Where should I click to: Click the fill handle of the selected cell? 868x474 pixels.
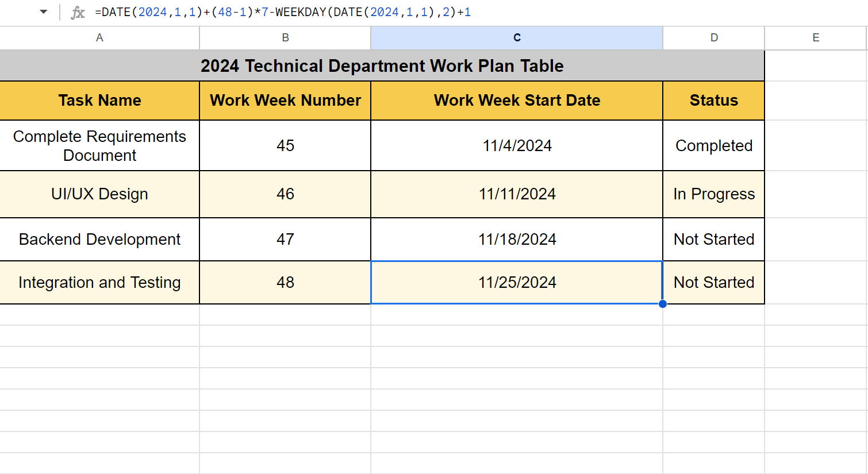click(x=663, y=304)
